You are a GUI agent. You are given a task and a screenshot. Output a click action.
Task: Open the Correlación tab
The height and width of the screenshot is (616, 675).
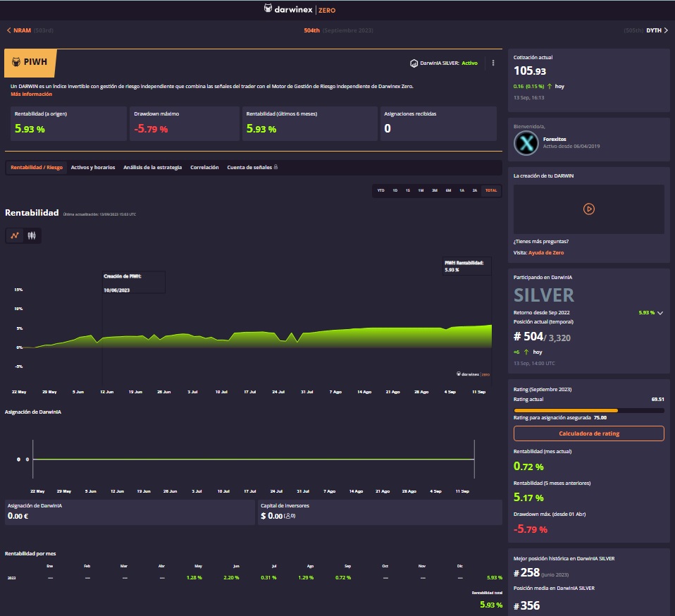tap(204, 168)
